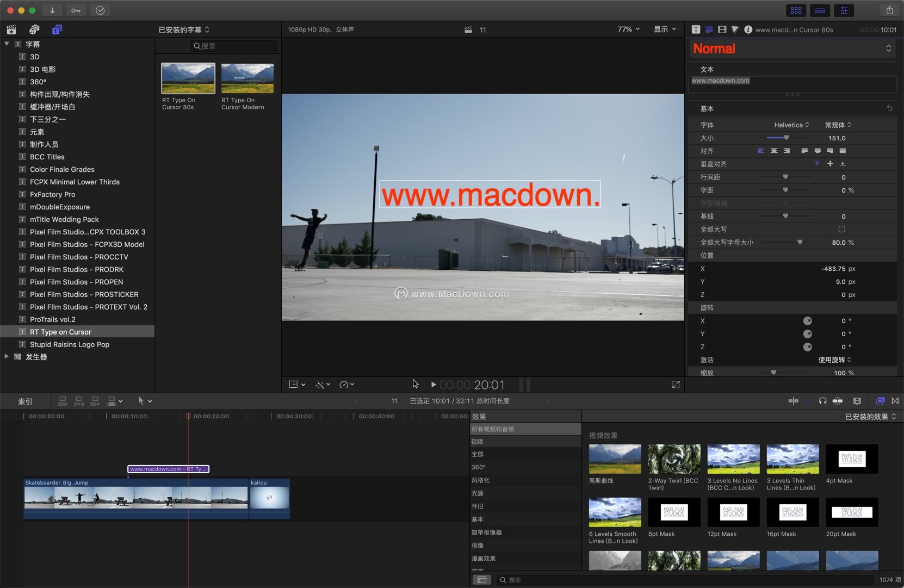Click the titles search field
The width and height of the screenshot is (904, 588).
234,46
